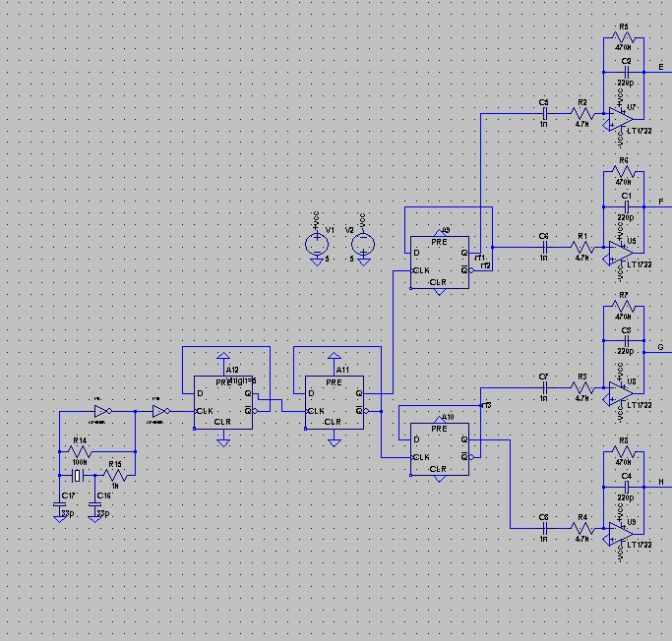Select the C1 220p capacitor symbol
The width and height of the screenshot is (672, 641).
pos(626,206)
